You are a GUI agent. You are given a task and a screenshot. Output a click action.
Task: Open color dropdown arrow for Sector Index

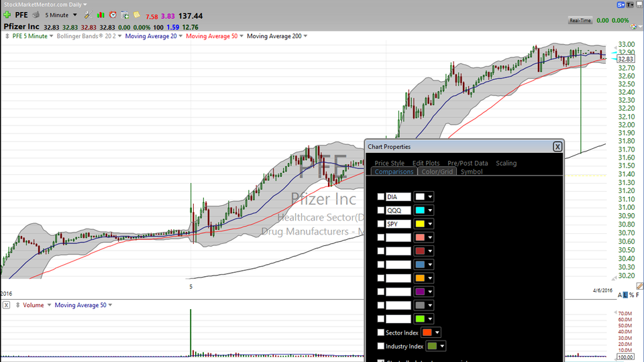(x=437, y=333)
